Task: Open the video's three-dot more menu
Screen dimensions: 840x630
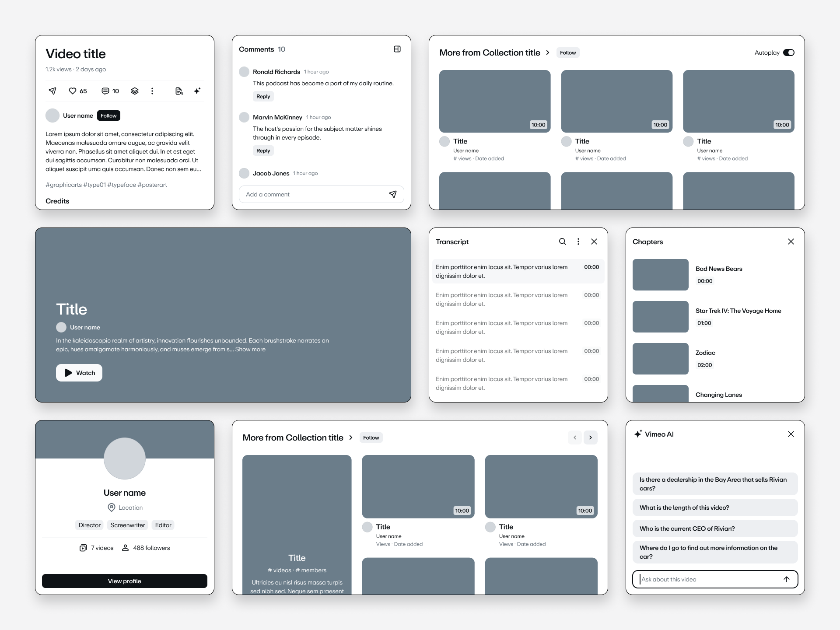Action: [x=152, y=91]
